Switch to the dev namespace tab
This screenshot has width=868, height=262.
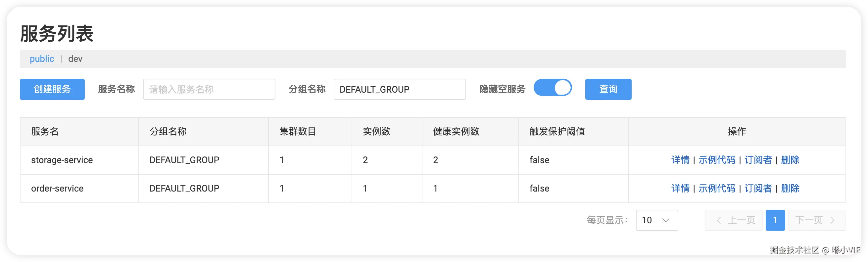(x=75, y=59)
